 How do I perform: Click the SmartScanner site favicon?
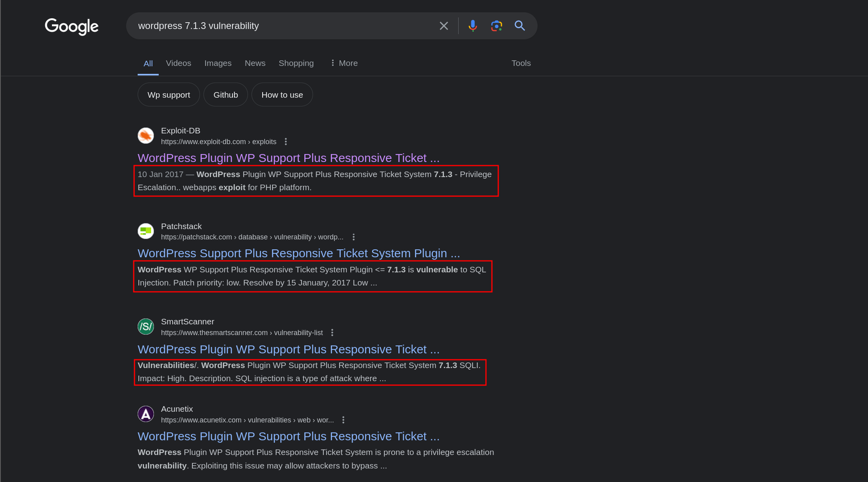146,327
